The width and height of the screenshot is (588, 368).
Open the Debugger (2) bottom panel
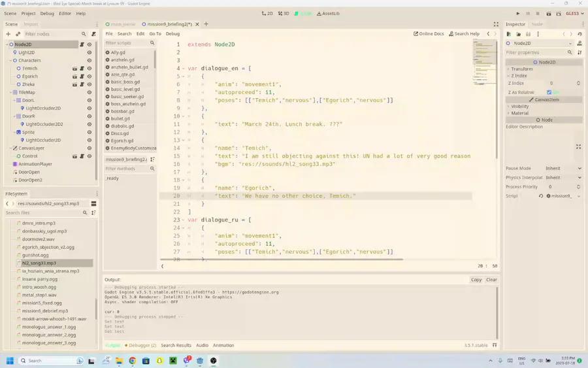click(140, 345)
